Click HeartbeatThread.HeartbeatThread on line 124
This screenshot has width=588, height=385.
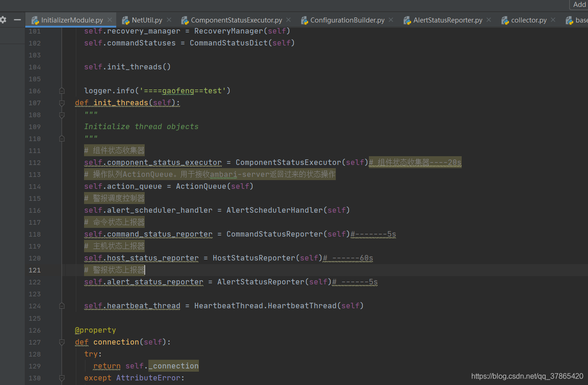tap(265, 306)
